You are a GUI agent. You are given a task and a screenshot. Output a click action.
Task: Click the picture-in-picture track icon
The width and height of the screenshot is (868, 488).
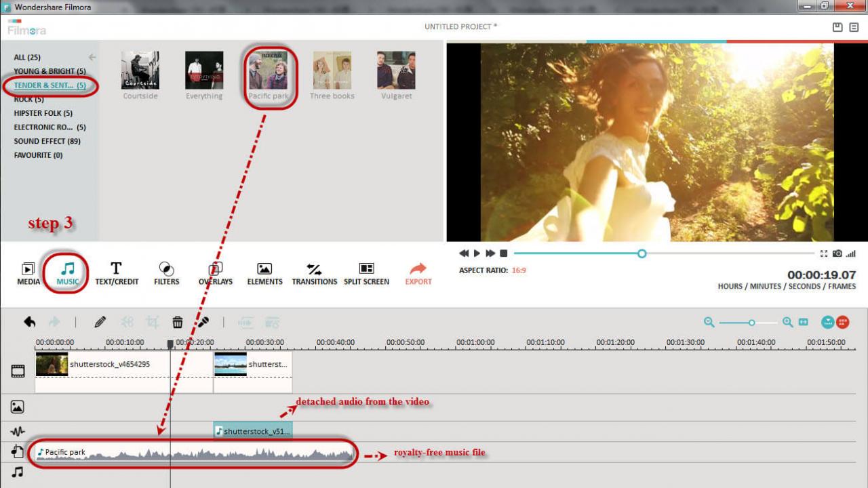coord(18,407)
